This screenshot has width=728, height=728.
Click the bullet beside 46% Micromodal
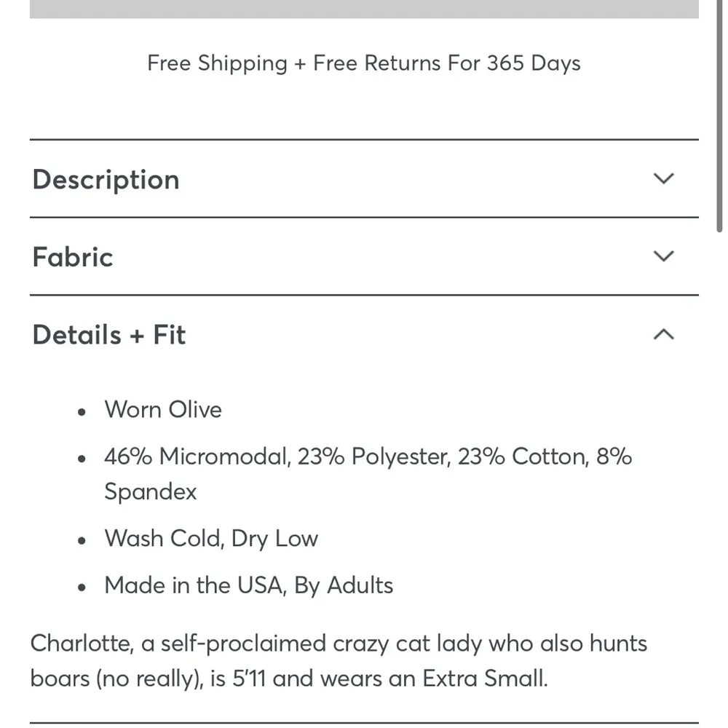click(83, 459)
